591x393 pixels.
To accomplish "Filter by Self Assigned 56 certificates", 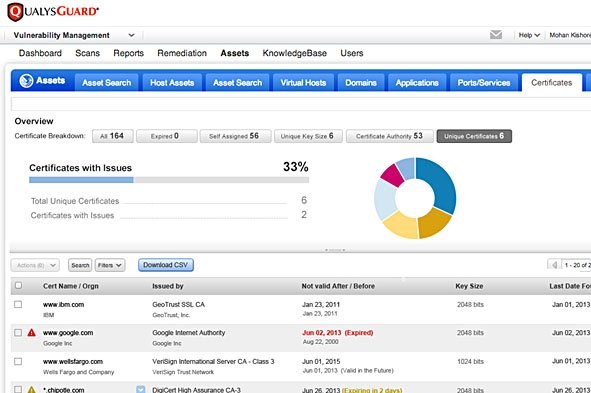I will point(235,136).
